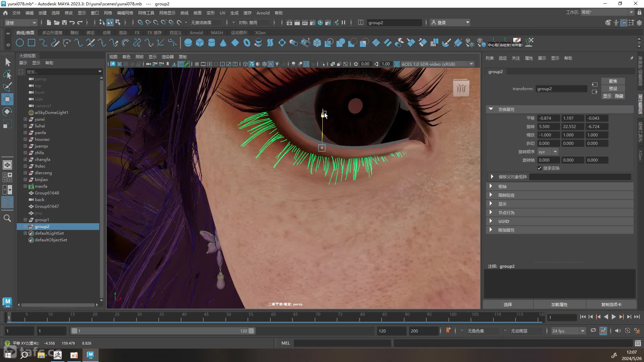Open the Arnold menu
This screenshot has width=644, height=362.
point(263,13)
